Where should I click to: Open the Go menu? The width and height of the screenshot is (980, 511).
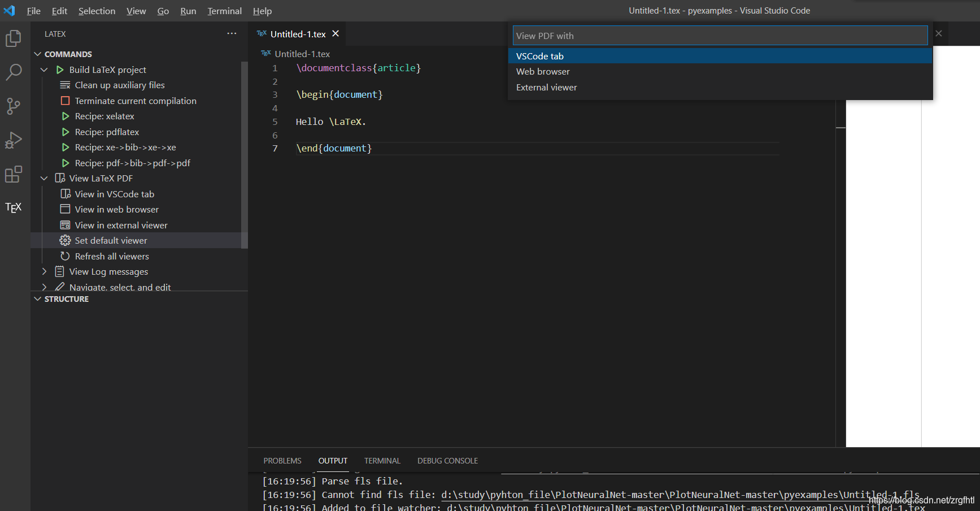coord(163,11)
